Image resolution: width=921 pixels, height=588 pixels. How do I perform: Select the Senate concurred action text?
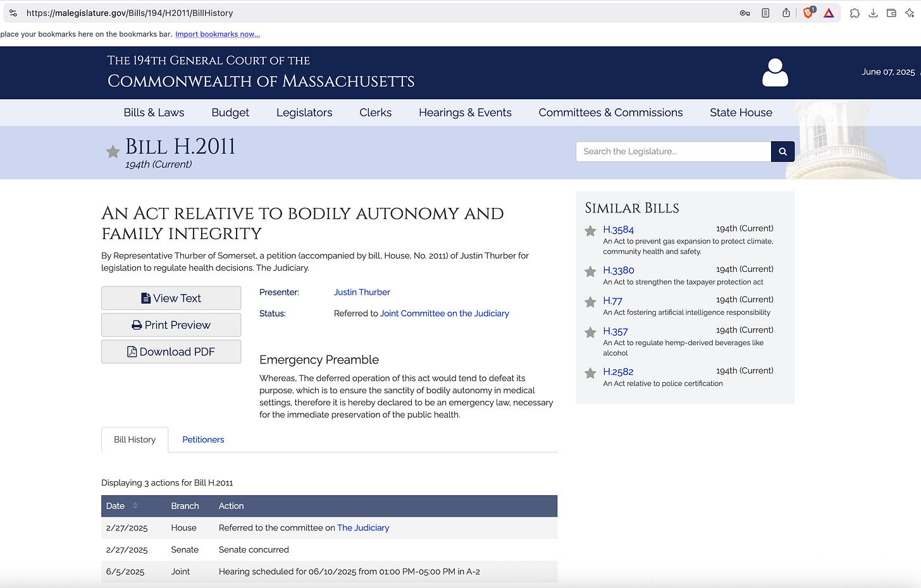coord(254,550)
